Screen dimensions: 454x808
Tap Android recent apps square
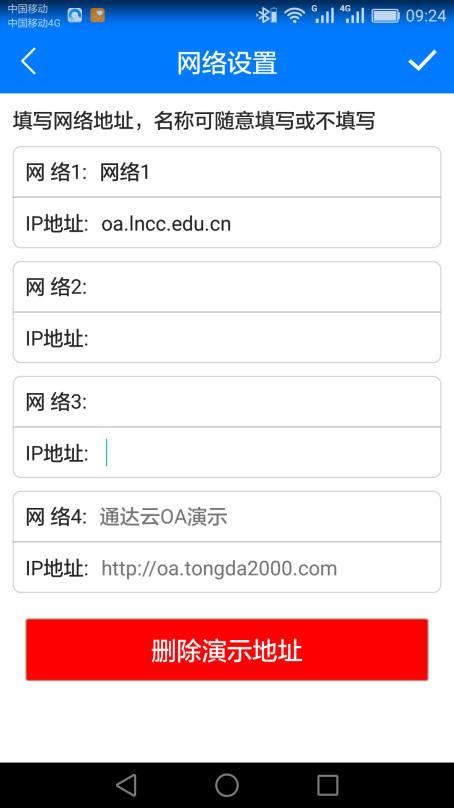click(x=327, y=785)
